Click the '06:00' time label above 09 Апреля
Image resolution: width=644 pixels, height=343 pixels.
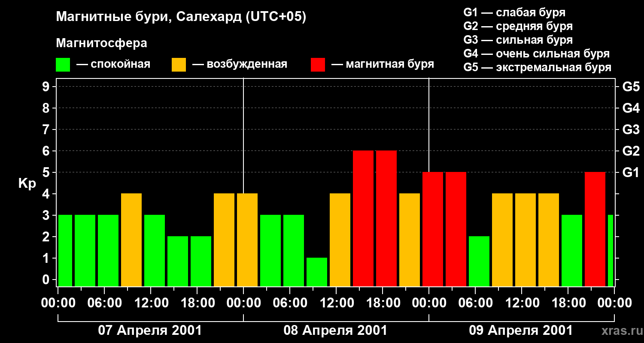click(x=475, y=303)
